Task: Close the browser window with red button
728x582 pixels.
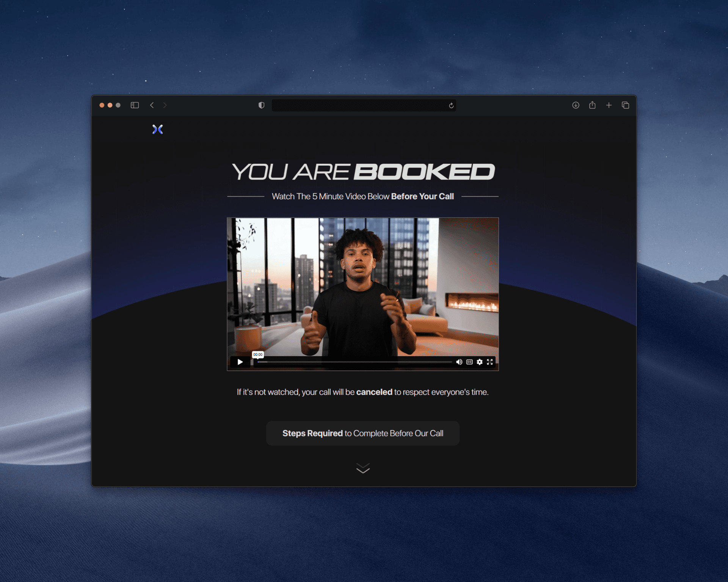Action: [x=102, y=105]
